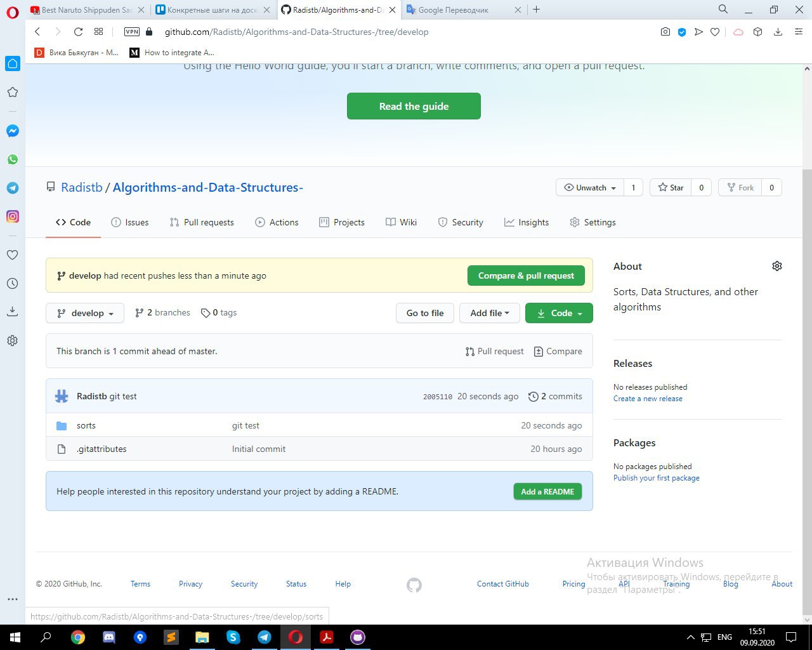Click Compare & pull request button
The width and height of the screenshot is (812, 650).
point(526,275)
